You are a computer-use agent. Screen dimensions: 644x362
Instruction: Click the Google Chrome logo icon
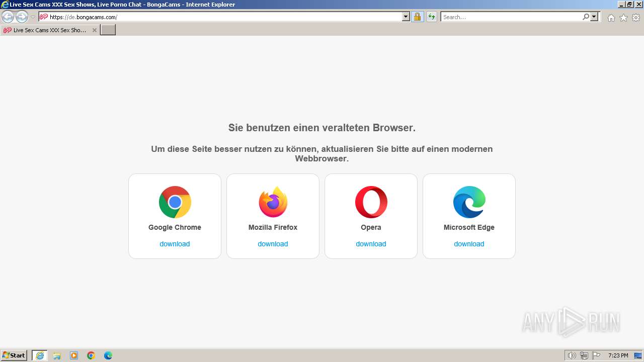pyautogui.click(x=175, y=202)
